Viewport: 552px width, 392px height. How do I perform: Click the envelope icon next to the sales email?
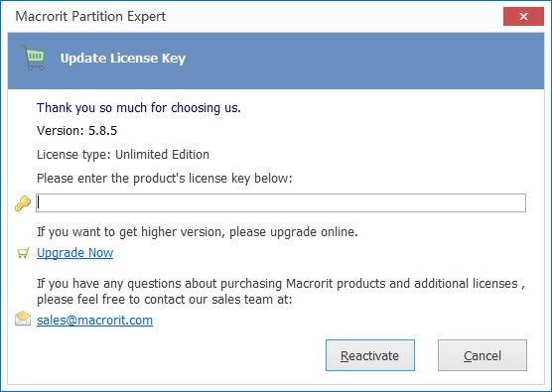(x=23, y=319)
